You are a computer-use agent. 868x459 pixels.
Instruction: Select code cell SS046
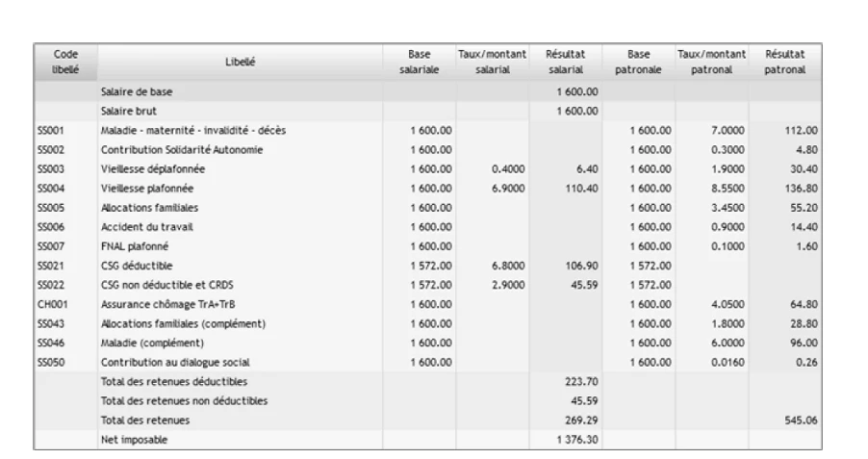tap(50, 344)
